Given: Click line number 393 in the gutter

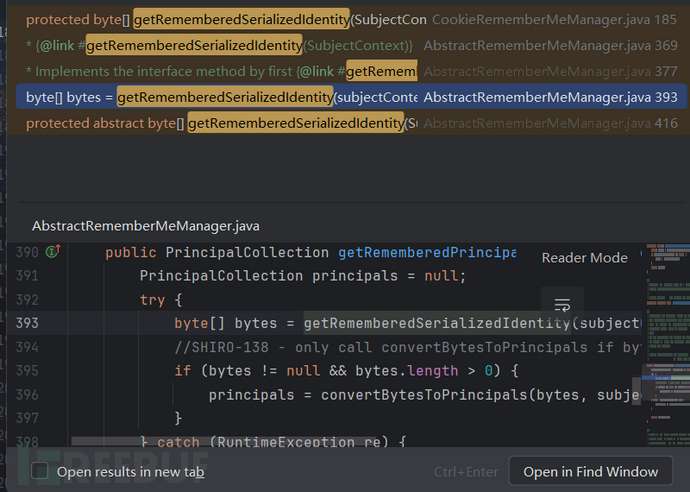Looking at the screenshot, I should [x=27, y=323].
